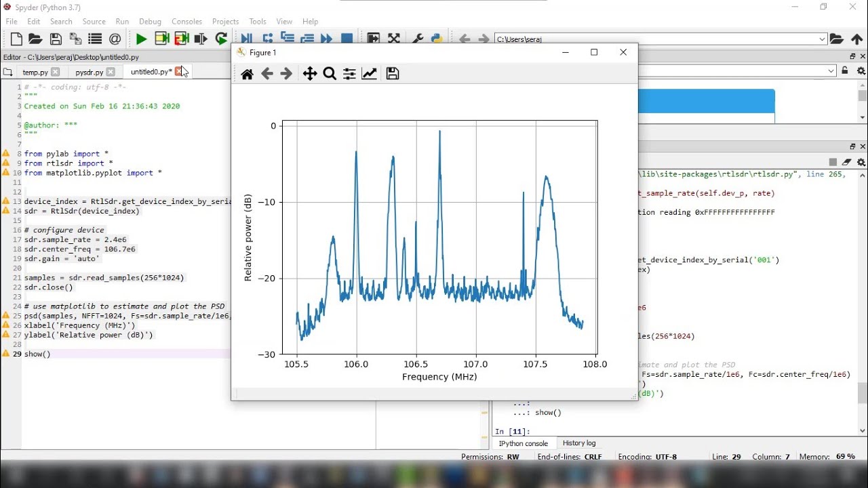Screen dimensions: 868x488
Task: Close the temp.py tab
Action: (x=56, y=73)
